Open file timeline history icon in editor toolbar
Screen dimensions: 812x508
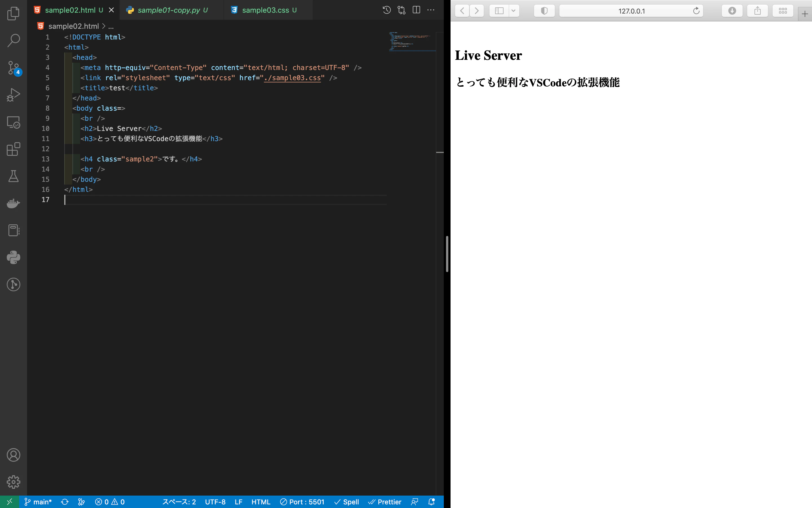coord(387,10)
